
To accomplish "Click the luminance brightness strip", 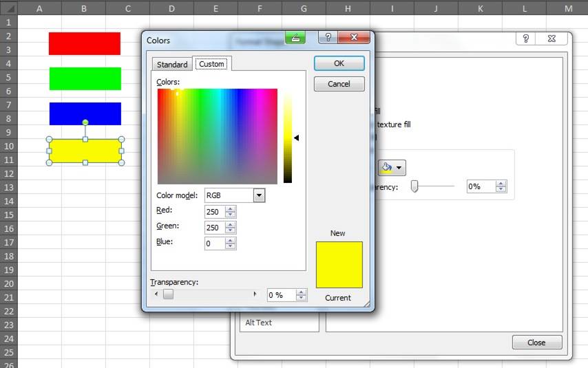I will (288, 136).
